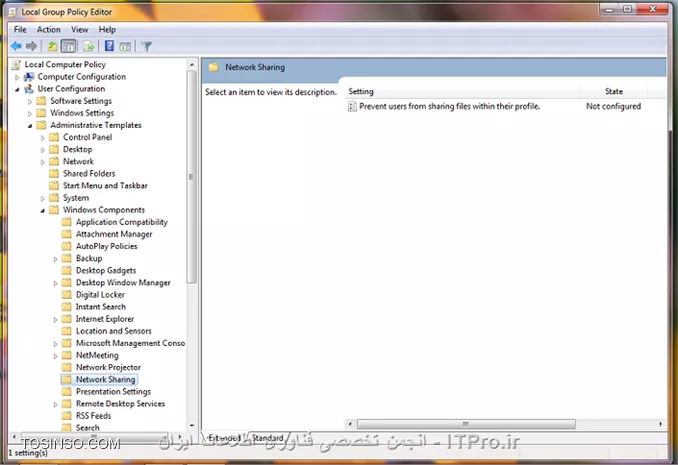
Task: Click the Forward arrow toolbar icon
Action: point(31,46)
